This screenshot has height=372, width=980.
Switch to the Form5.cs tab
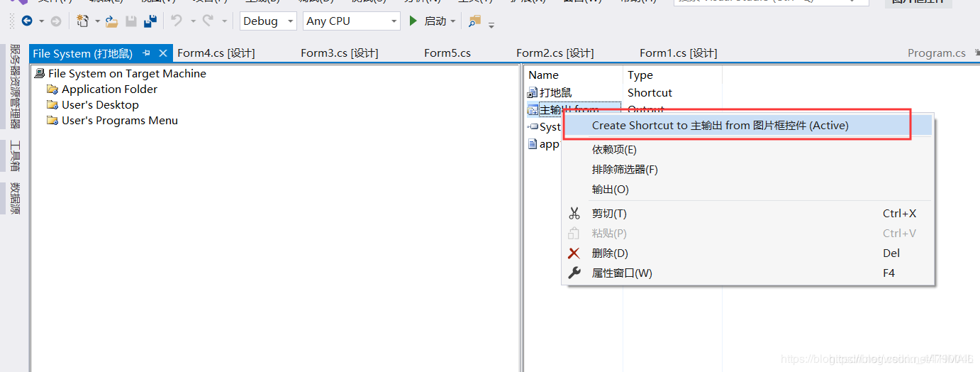click(447, 53)
